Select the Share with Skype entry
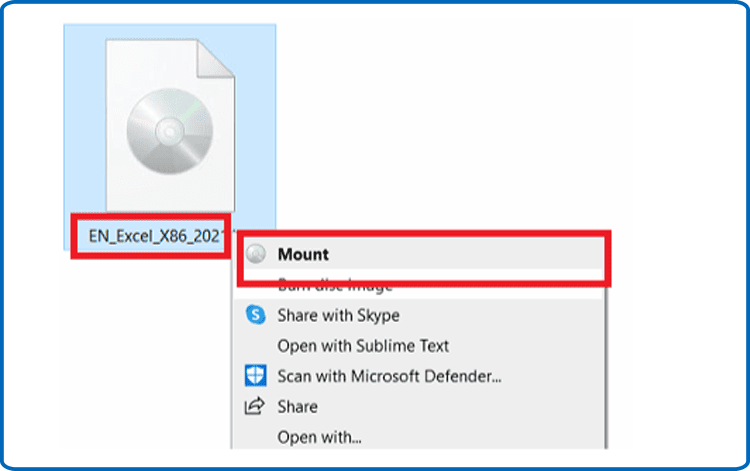Viewport: 750px width, 471px height. click(x=338, y=315)
